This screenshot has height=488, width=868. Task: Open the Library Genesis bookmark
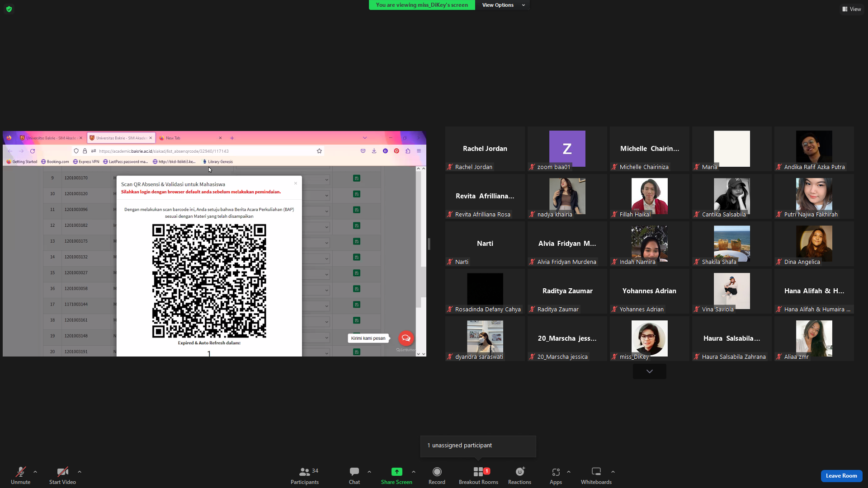217,161
